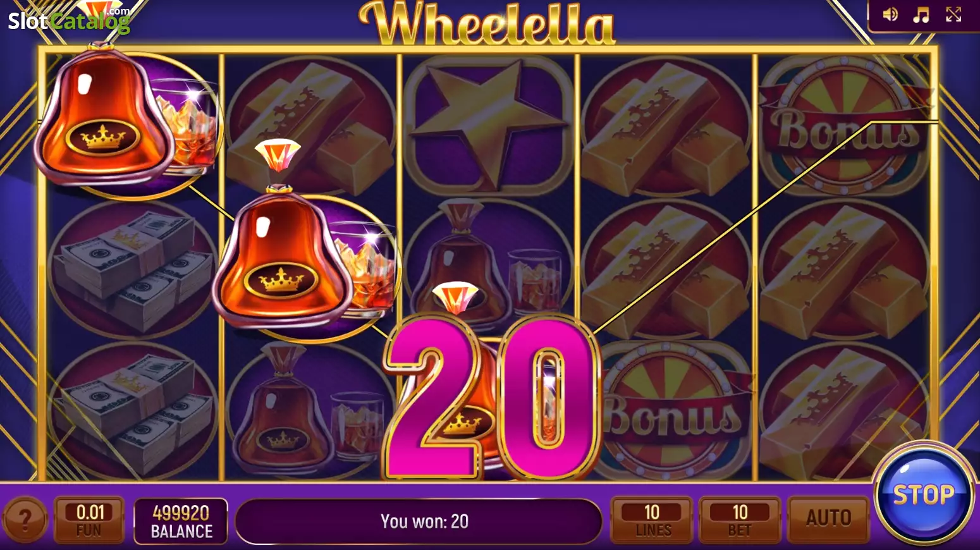Click the gold bars symbol atop reel two
The width and height of the screenshot is (980, 550).
(x=310, y=126)
